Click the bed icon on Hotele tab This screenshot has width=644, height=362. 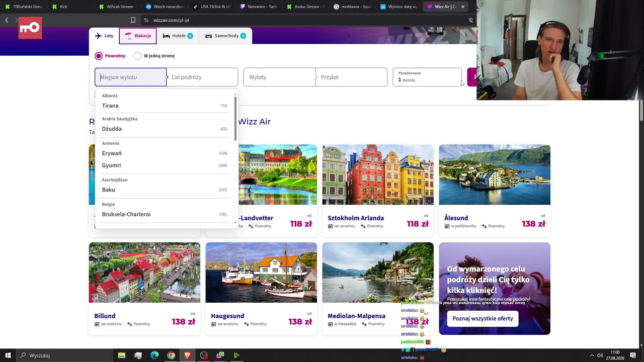(166, 36)
